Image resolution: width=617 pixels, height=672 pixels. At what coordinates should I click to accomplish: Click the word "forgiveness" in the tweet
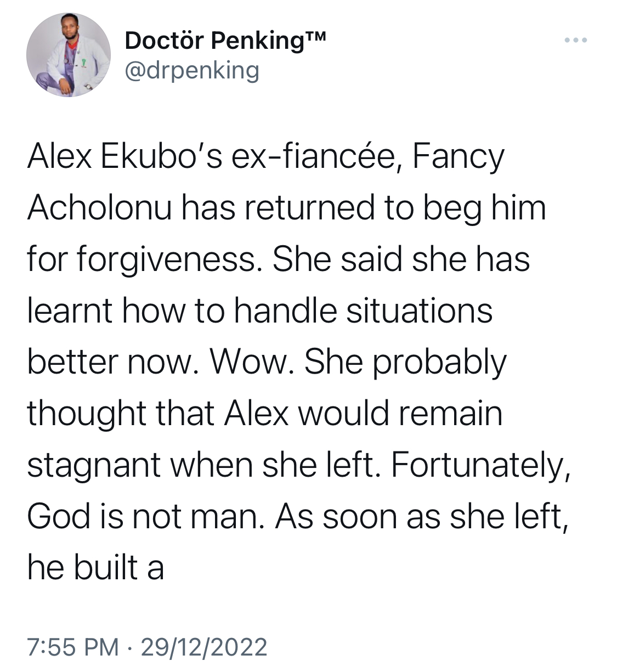point(166,260)
